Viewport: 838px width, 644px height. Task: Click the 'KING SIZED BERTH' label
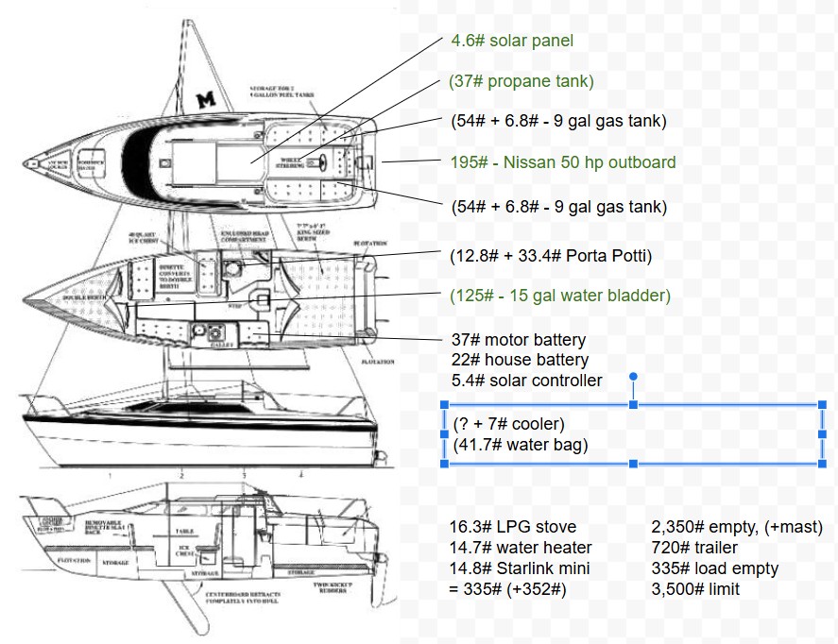[x=315, y=232]
